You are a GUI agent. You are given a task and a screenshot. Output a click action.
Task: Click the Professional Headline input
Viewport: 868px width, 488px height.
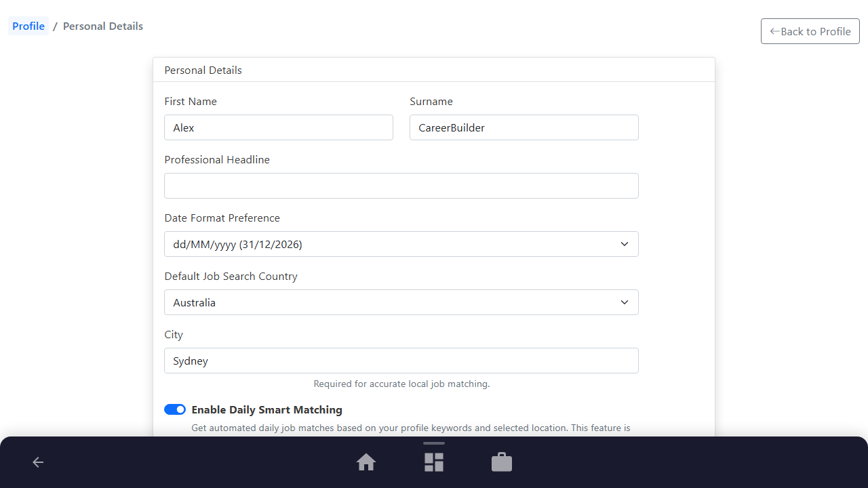click(x=401, y=186)
